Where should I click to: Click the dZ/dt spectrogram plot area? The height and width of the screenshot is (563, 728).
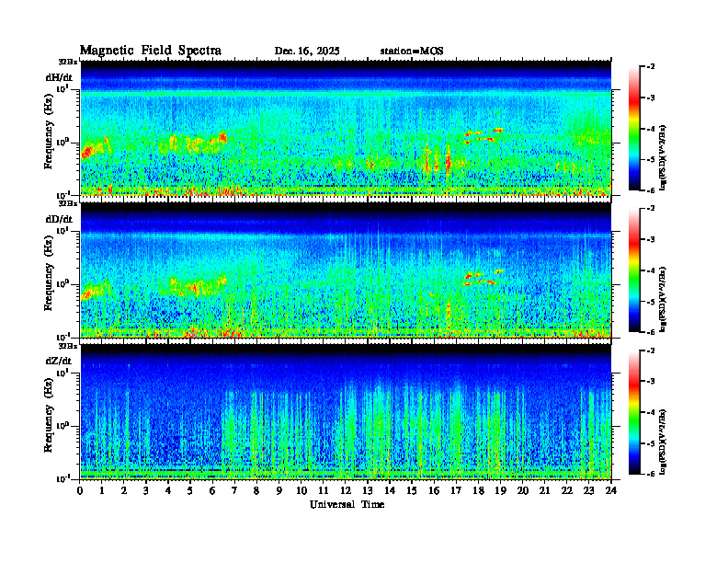click(346, 412)
